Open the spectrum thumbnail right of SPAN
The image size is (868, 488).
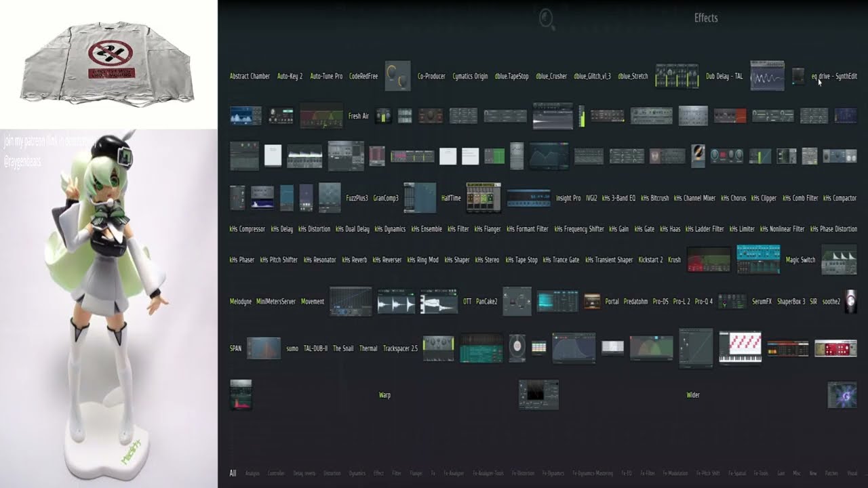[x=264, y=348]
